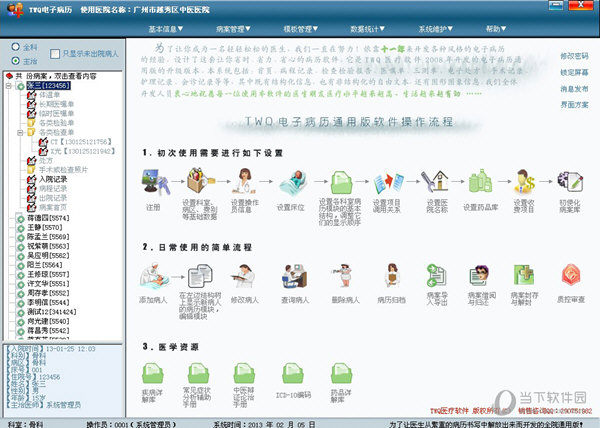Open 设置科室、病区 basic data setup icon
600x428 pixels.
[200, 181]
